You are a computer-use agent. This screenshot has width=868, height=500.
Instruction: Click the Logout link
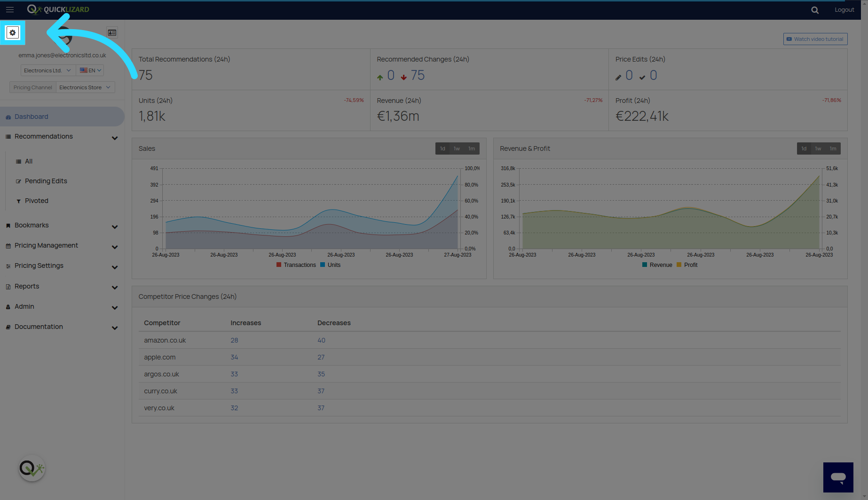(844, 10)
